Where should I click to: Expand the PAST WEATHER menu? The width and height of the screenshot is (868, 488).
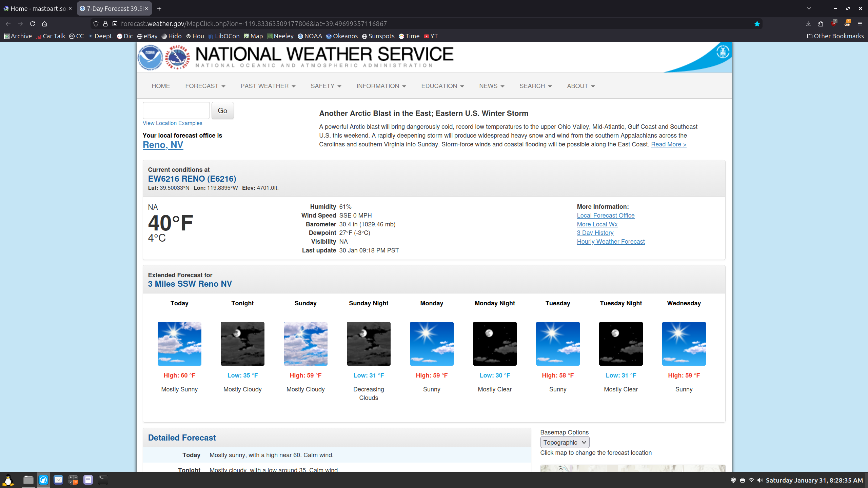[268, 86]
